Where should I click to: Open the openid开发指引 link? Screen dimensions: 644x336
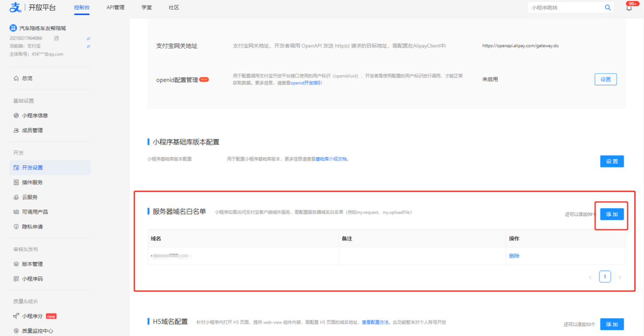tap(306, 83)
